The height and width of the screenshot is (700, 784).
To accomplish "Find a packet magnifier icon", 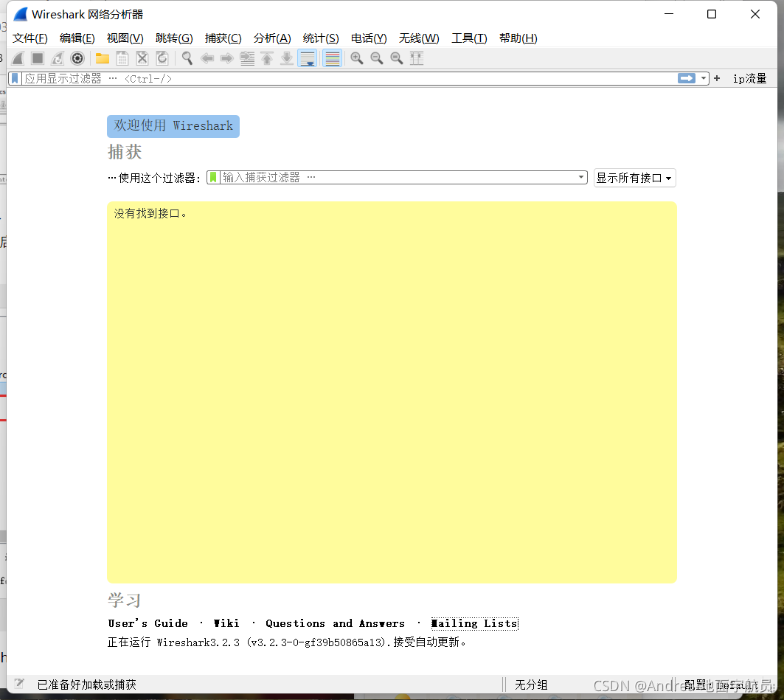I will (x=187, y=58).
